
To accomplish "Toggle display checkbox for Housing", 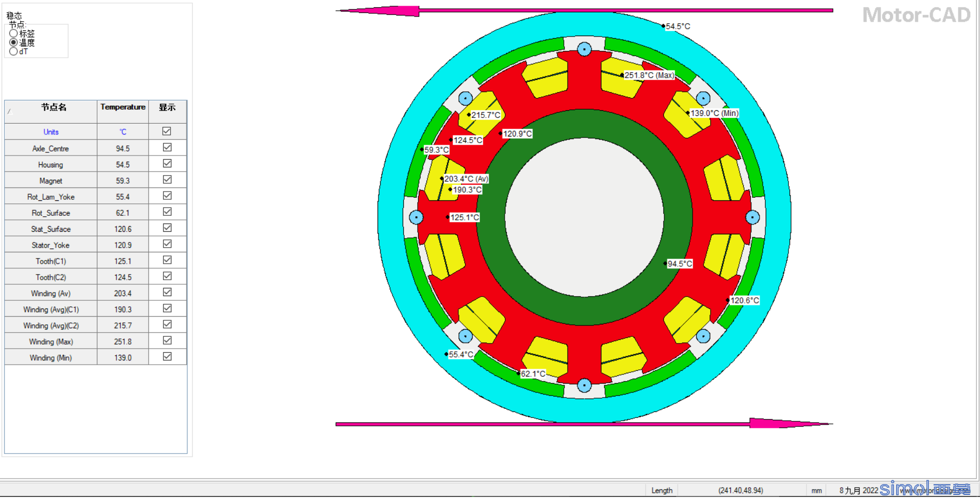I will [167, 163].
